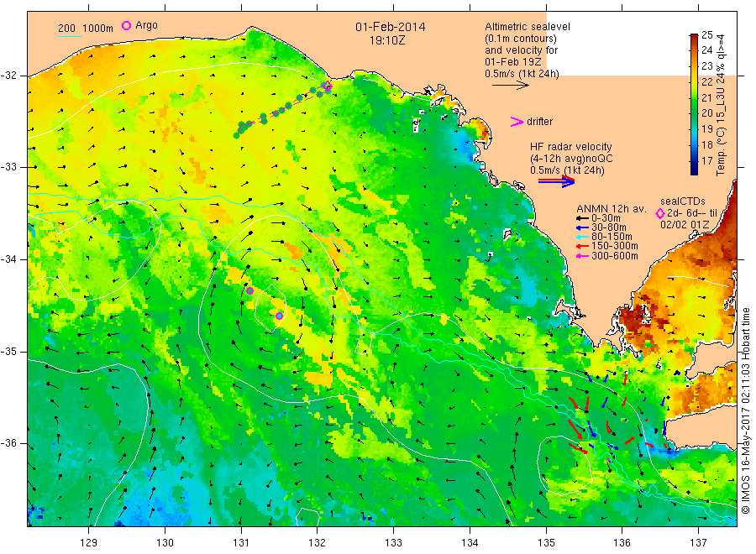This screenshot has height=554, width=756.
Task: Click longitude axis label '134'
Action: (x=470, y=543)
